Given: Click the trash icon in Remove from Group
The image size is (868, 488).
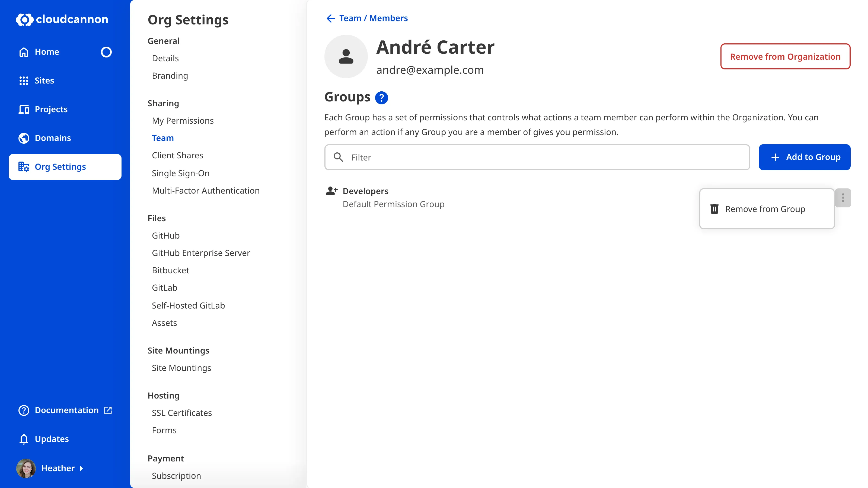Looking at the screenshot, I should 714,209.
